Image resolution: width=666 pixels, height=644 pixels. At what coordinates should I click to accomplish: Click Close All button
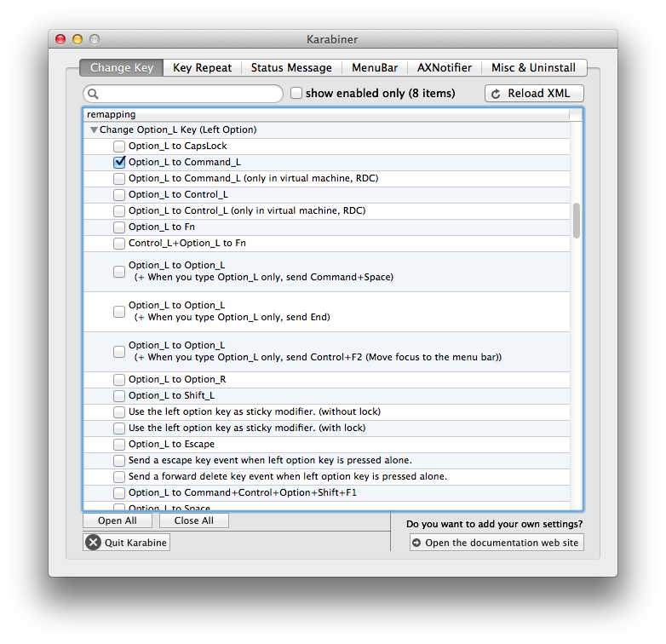click(x=193, y=520)
